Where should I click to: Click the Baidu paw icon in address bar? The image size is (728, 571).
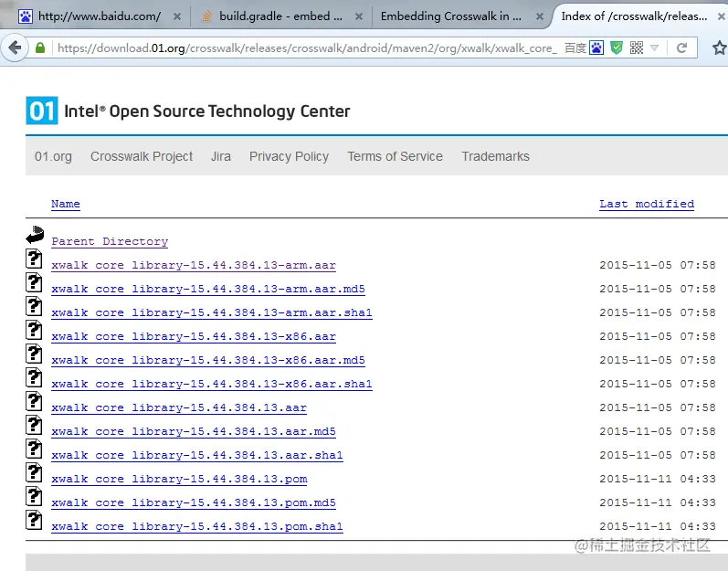tap(596, 48)
